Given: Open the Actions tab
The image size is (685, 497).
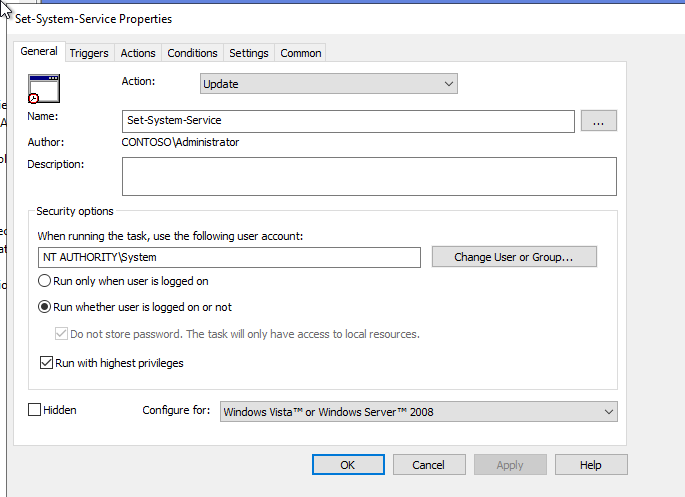Looking at the screenshot, I should (x=138, y=53).
